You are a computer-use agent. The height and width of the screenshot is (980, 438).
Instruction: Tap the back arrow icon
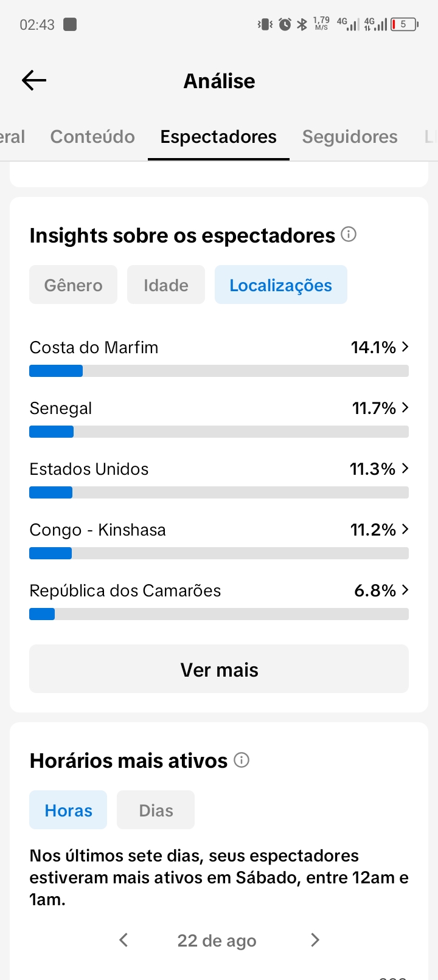(34, 80)
